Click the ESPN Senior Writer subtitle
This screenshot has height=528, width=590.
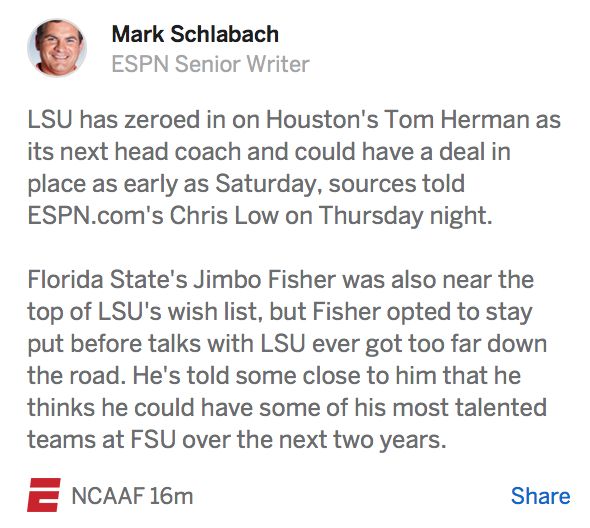point(210,64)
